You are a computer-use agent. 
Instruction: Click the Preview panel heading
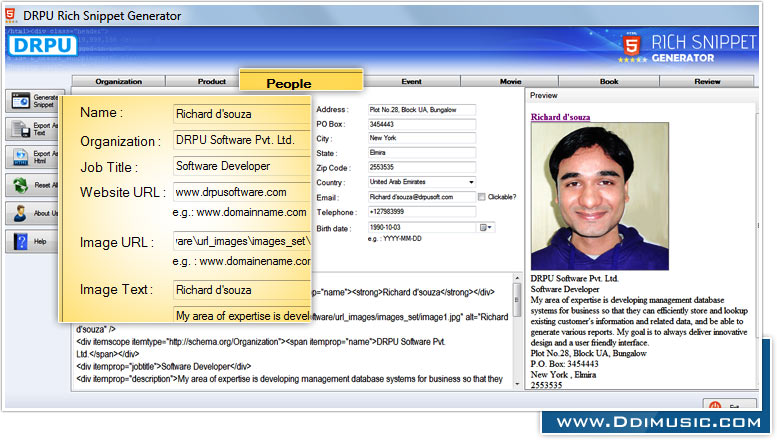[x=544, y=95]
